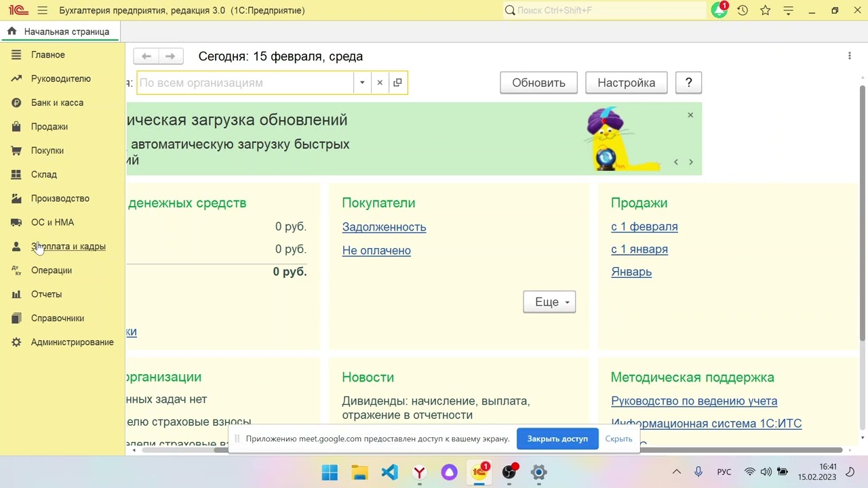Screen dimensions: 868x488
Task: Open Отчеты section
Action: coord(46,294)
